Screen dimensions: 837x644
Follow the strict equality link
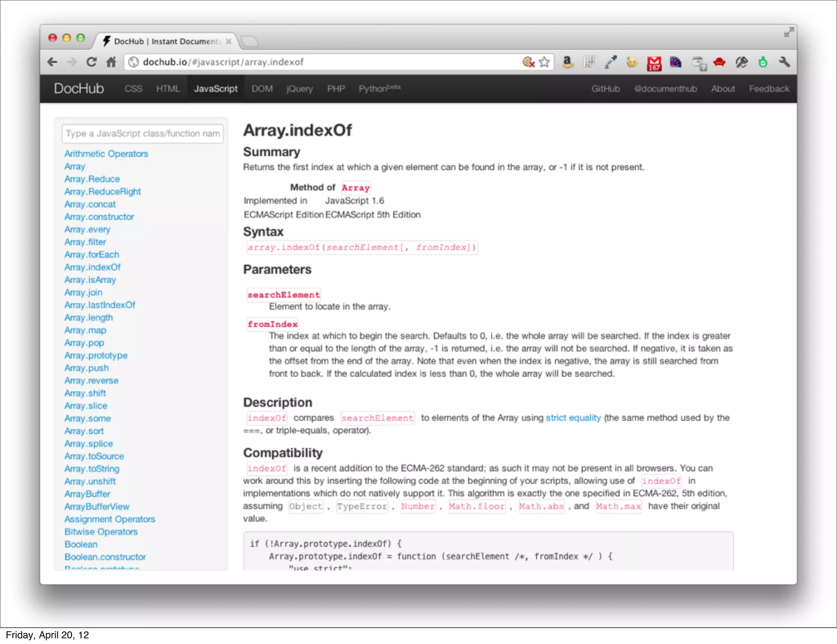[x=573, y=418]
